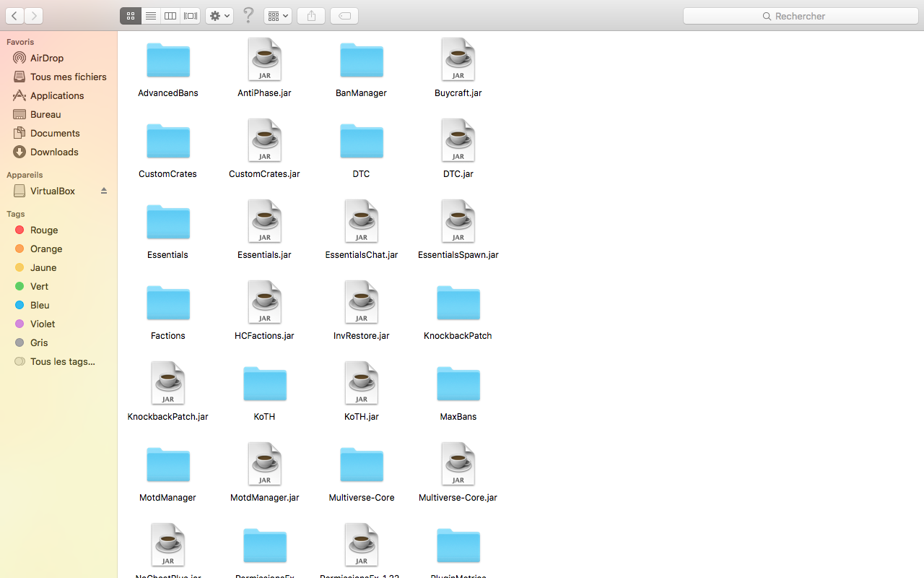Select the DTC.jar file
Screen dimensions: 924x578
click(458, 150)
